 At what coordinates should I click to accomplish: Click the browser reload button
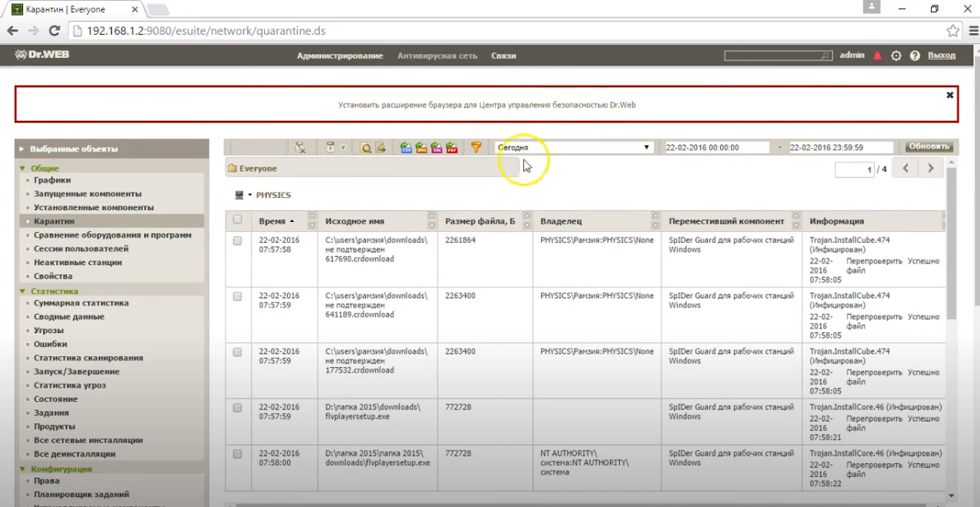[x=55, y=31]
